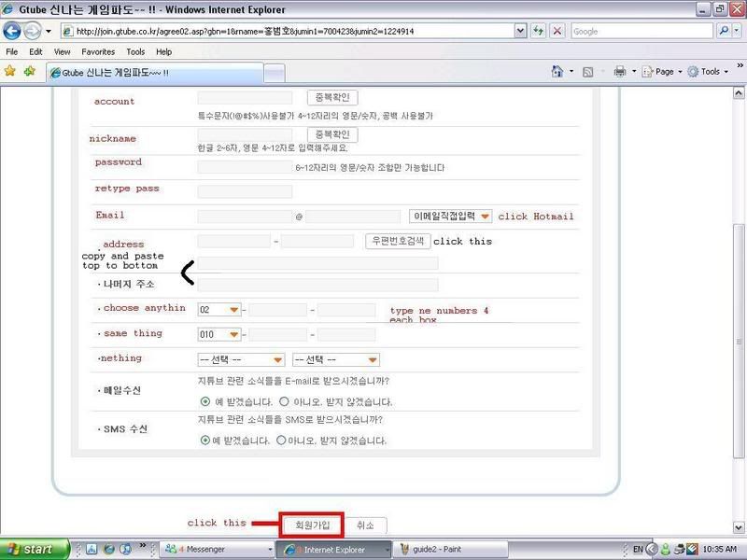
Task: Select '예 받겠습니다' radio for SMS
Action: (x=204, y=441)
